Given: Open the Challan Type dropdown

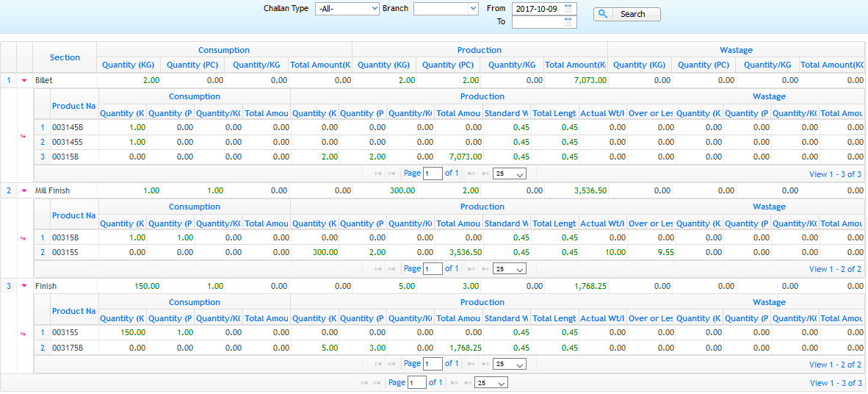Looking at the screenshot, I should [347, 9].
